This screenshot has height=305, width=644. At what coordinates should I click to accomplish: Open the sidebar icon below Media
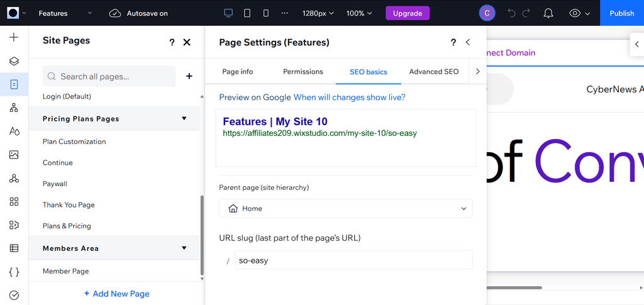[14, 178]
